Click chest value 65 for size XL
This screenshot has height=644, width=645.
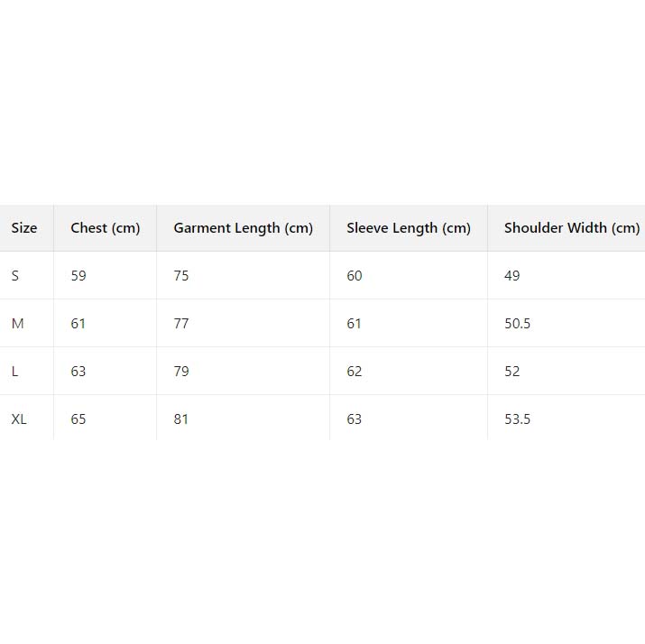tap(78, 419)
